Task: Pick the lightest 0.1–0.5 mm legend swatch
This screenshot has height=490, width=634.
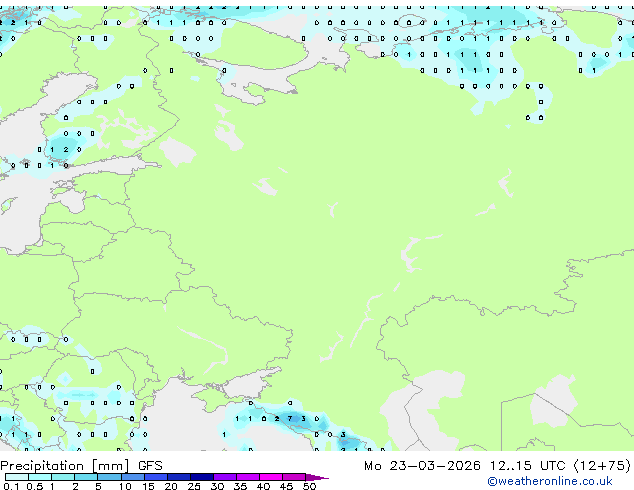Action: [17, 477]
